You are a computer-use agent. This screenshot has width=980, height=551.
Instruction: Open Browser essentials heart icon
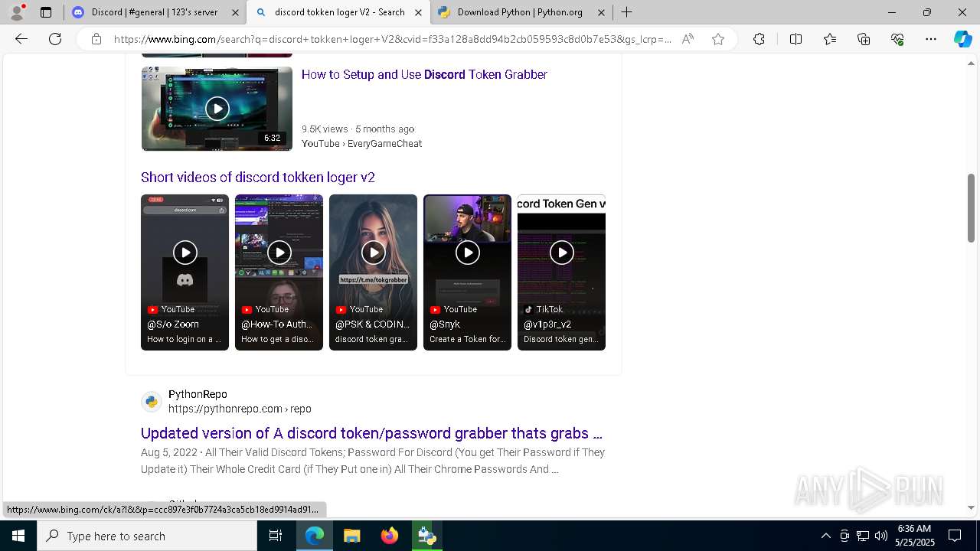click(897, 39)
